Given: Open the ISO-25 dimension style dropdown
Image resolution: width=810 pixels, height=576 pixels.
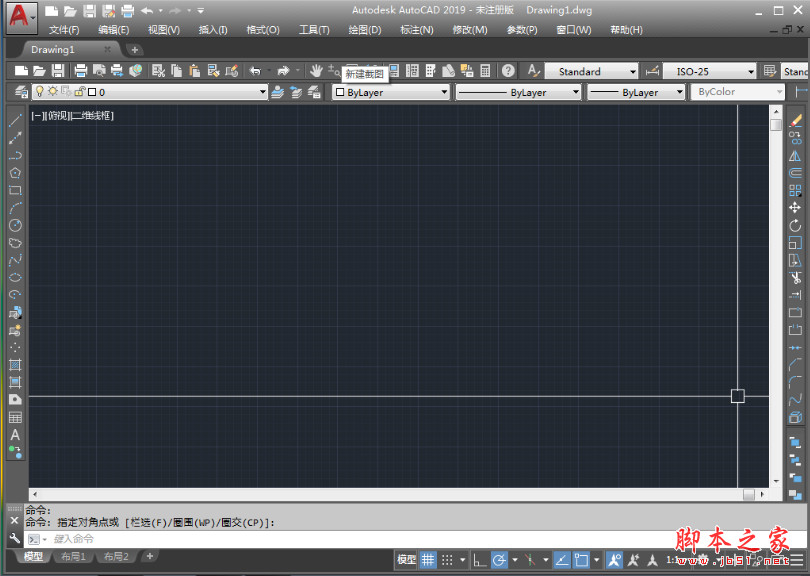Looking at the screenshot, I should (x=750, y=71).
